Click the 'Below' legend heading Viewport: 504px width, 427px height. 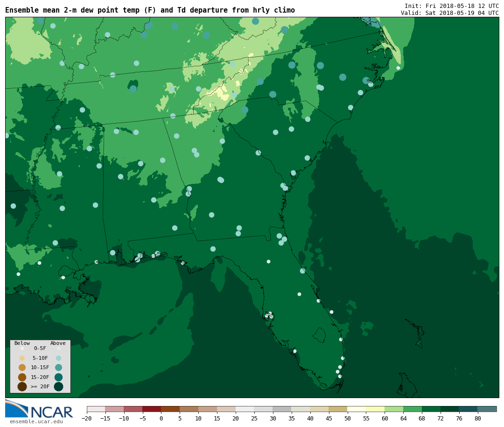tap(22, 343)
